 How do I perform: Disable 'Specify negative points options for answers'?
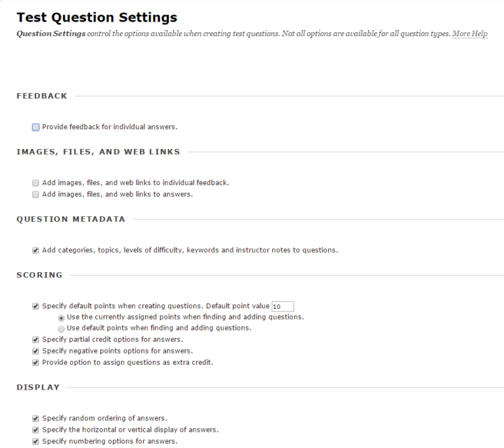click(x=35, y=352)
